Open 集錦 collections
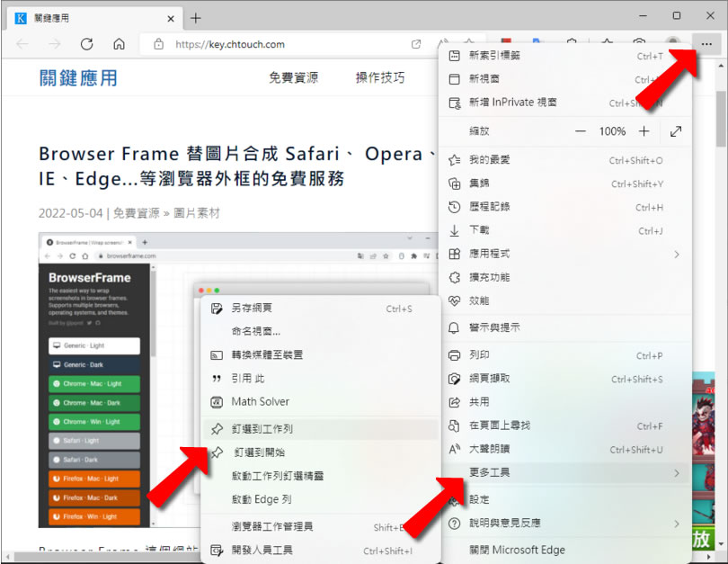The height and width of the screenshot is (564, 728). coord(564,184)
